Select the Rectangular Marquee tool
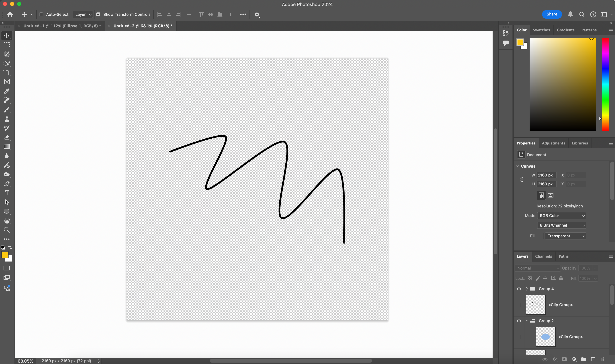The width and height of the screenshot is (615, 364). [x=7, y=45]
